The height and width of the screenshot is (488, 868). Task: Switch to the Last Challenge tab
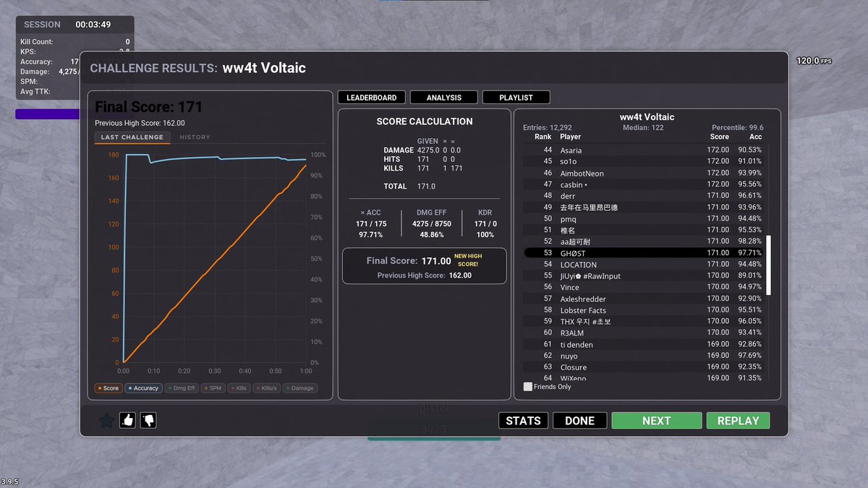132,137
